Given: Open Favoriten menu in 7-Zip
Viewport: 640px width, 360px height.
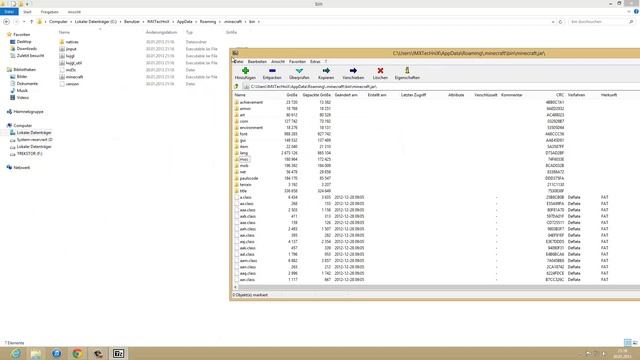Looking at the screenshot, I should pos(297,62).
